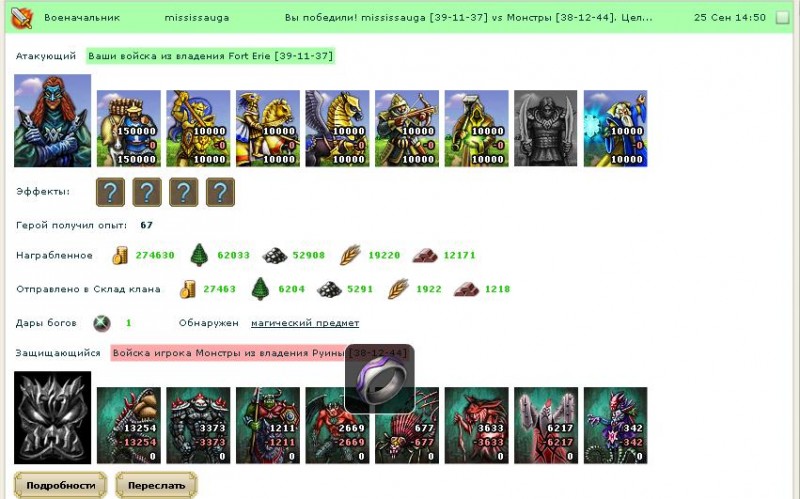
Task: Select the monster defender mask portrait
Action: tap(53, 417)
